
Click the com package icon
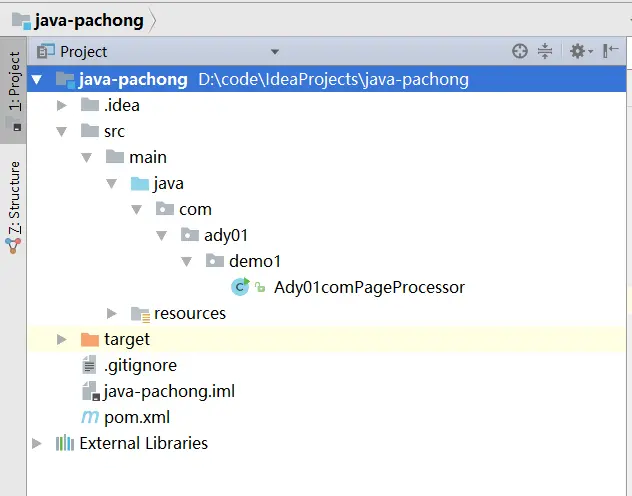[x=165, y=209]
